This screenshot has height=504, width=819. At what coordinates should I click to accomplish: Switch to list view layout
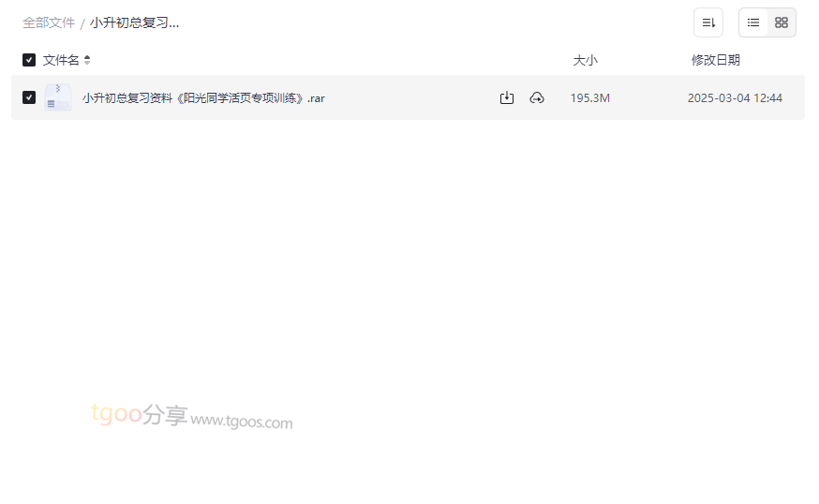pyautogui.click(x=753, y=22)
